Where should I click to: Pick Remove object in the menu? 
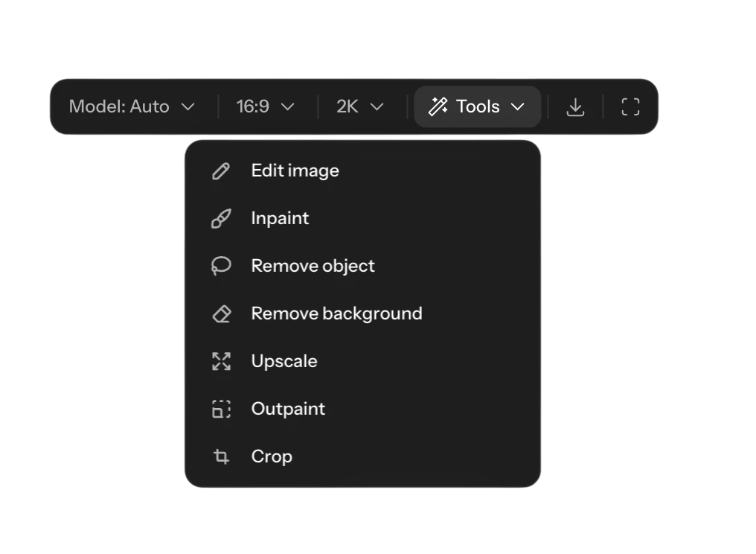362,266
